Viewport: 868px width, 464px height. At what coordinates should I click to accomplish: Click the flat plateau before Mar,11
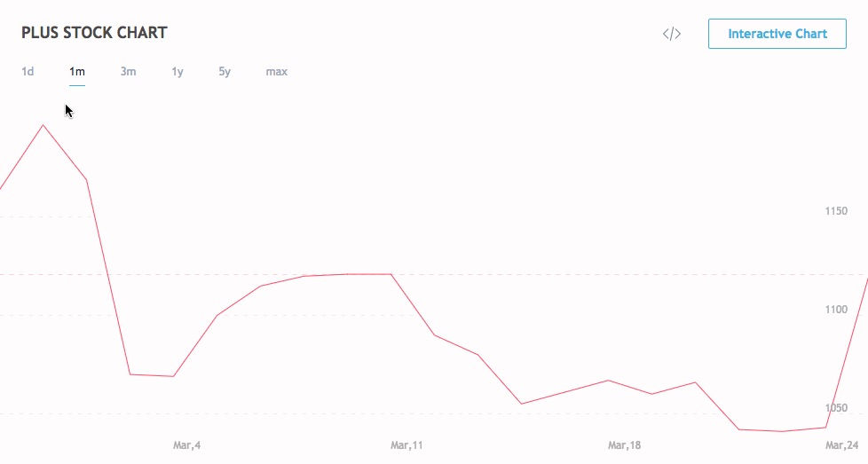[x=368, y=274]
